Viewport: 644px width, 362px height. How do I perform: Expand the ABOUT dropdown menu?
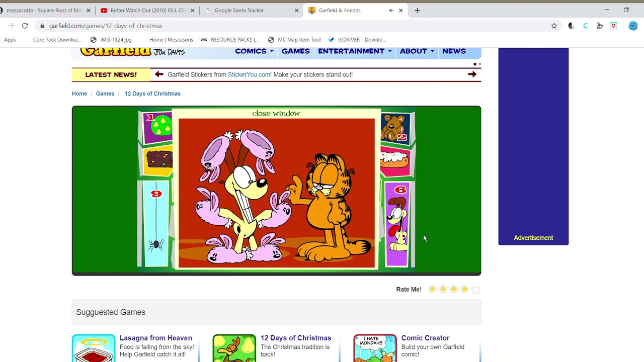pos(417,51)
